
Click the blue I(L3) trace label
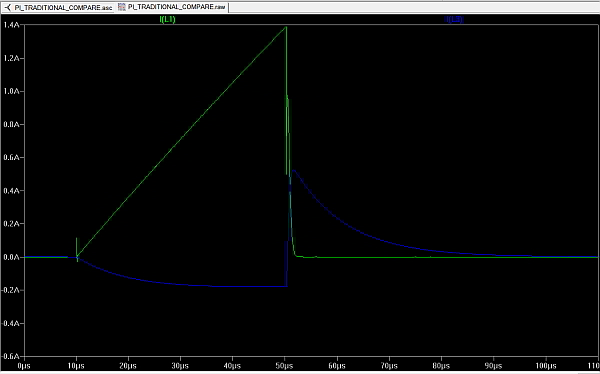pyautogui.click(x=454, y=20)
